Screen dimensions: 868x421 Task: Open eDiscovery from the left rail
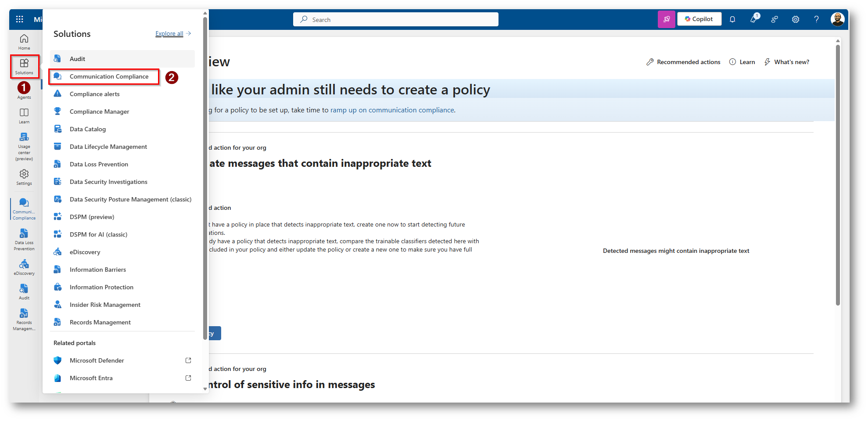click(x=24, y=267)
